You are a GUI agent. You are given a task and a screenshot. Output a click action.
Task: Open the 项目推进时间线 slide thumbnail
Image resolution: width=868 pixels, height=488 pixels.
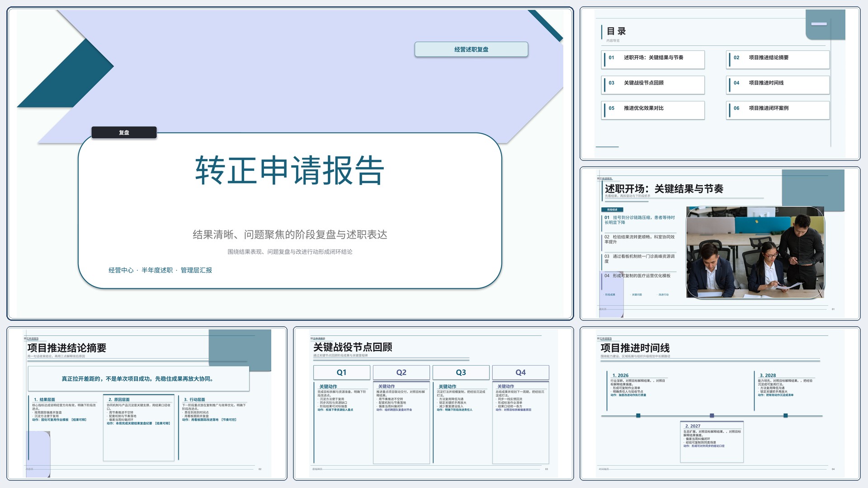coord(720,404)
